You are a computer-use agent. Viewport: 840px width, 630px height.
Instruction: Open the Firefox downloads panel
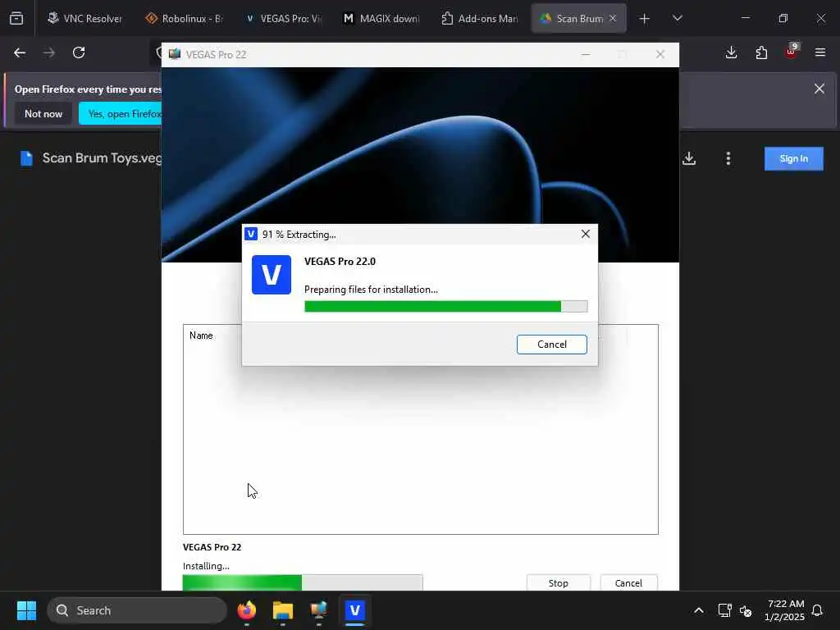(x=731, y=52)
